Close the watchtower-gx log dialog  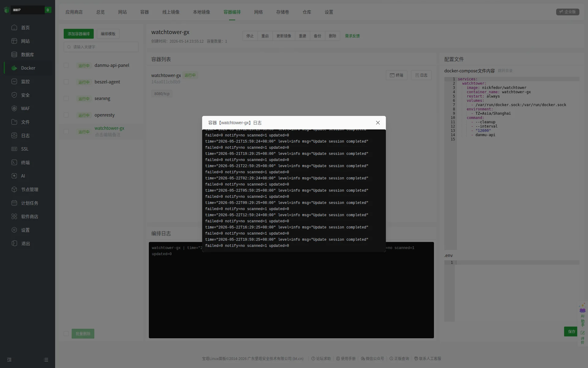pos(378,123)
